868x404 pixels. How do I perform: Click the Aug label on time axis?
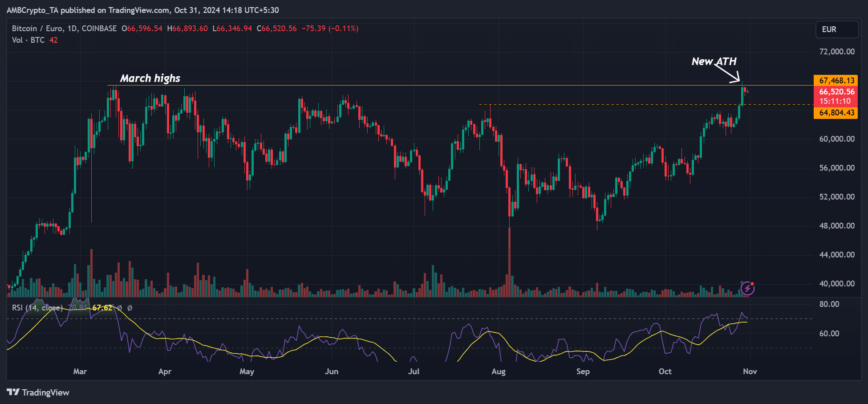[x=499, y=371]
